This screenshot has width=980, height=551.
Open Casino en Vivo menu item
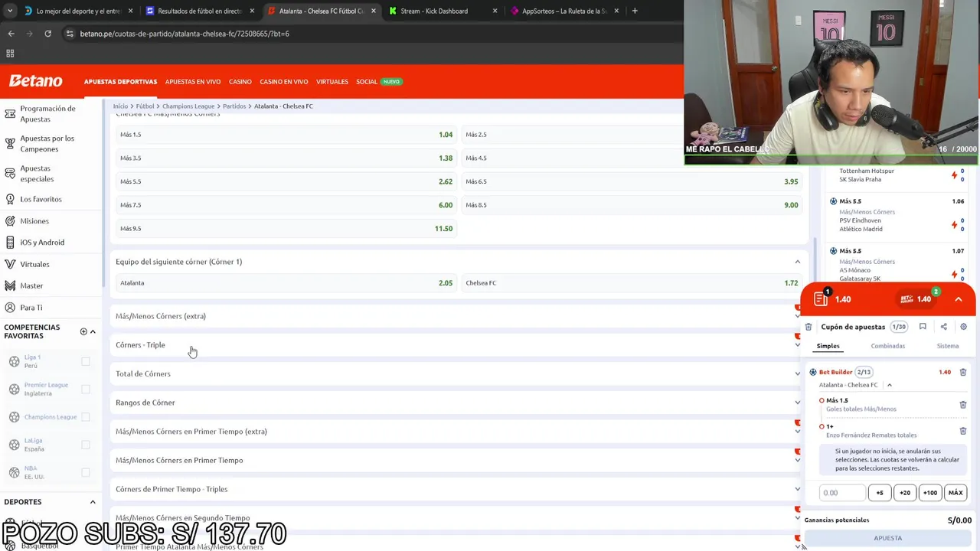click(x=284, y=82)
